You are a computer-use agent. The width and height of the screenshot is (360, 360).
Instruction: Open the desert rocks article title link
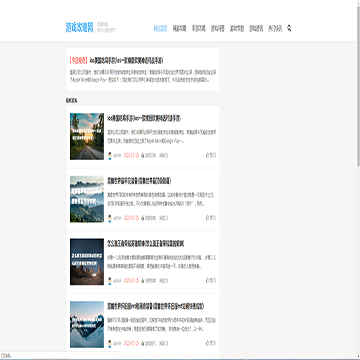[x=146, y=244]
